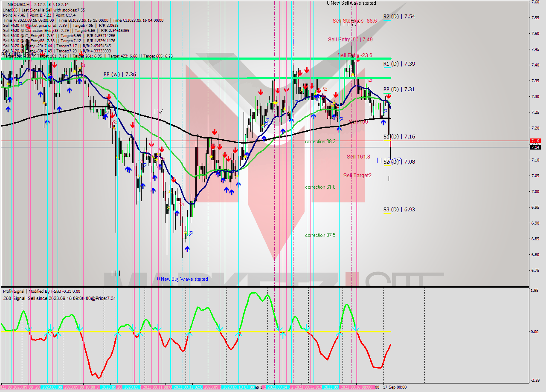The image size is (546, 392).
Task: Click the S2 (D) | 7.08 support label
Action: tap(399, 162)
